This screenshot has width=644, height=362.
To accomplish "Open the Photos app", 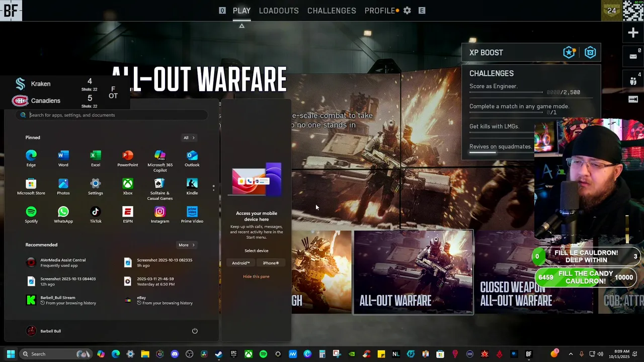I will point(63,187).
